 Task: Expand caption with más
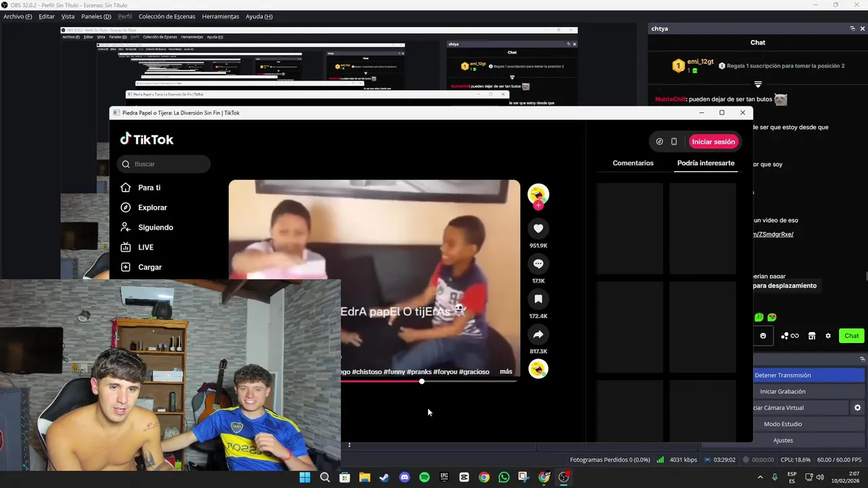click(506, 371)
